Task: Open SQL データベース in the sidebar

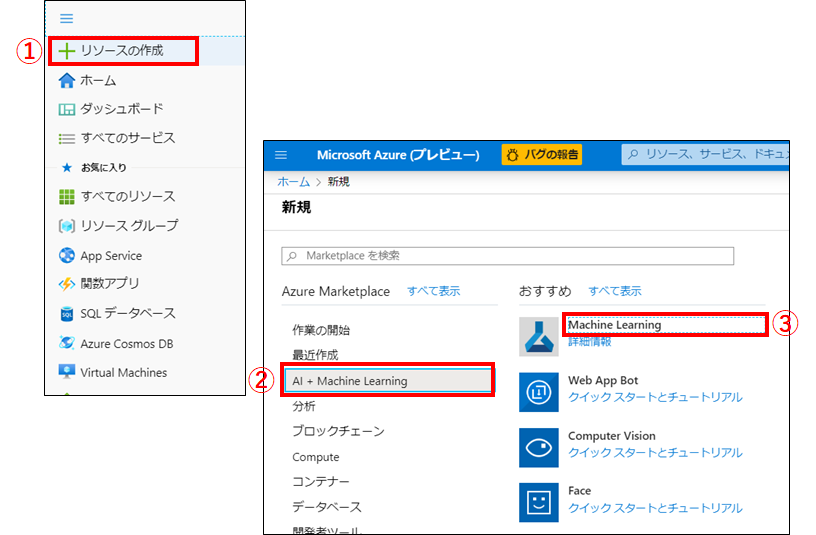Action: click(x=128, y=314)
